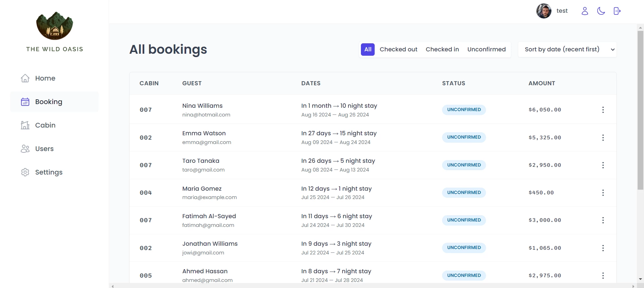
Task: Click the Settings gear icon
Action: click(x=25, y=172)
